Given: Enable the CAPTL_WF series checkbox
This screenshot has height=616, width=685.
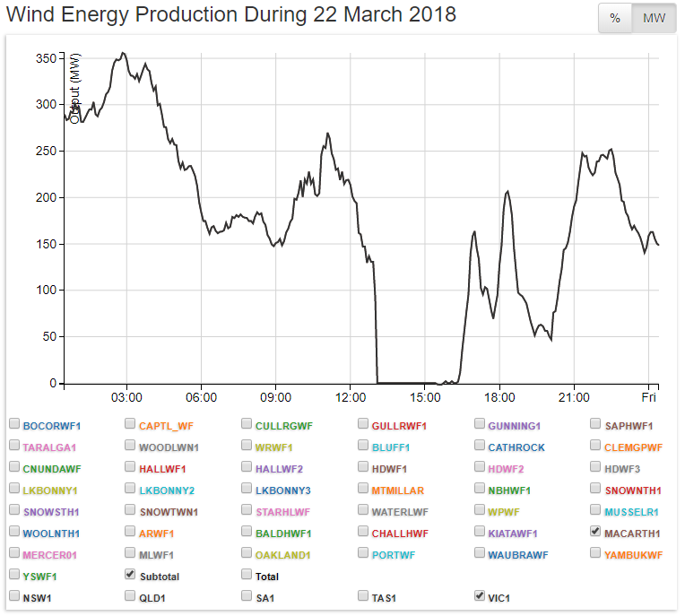Looking at the screenshot, I should pyautogui.click(x=130, y=424).
